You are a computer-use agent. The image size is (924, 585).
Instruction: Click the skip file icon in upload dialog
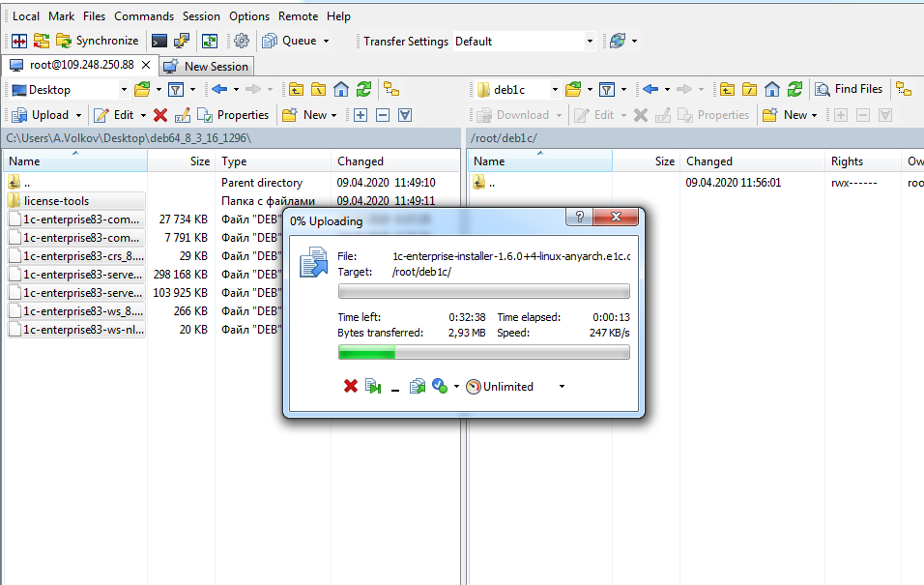pos(373,387)
